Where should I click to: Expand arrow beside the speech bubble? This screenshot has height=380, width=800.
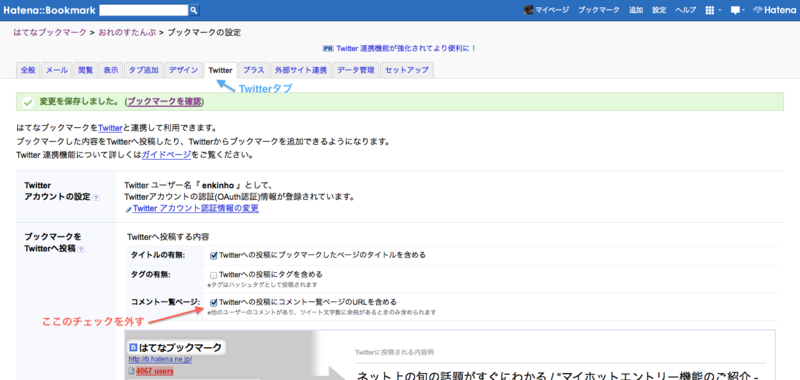[x=744, y=10]
